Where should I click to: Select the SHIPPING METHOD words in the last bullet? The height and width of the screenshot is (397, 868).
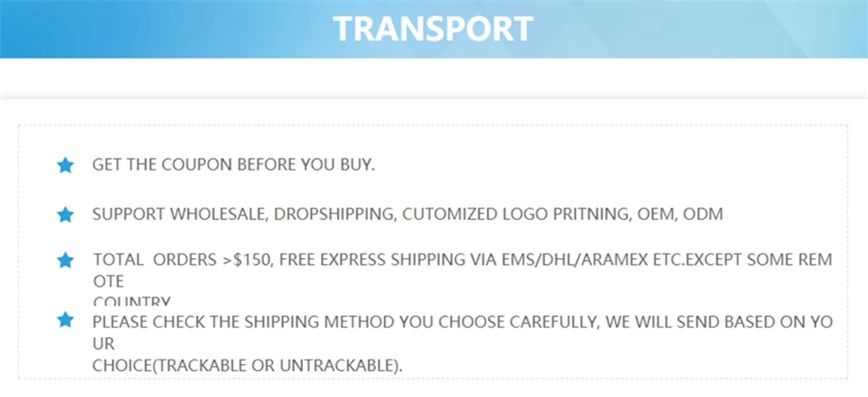[x=320, y=321]
